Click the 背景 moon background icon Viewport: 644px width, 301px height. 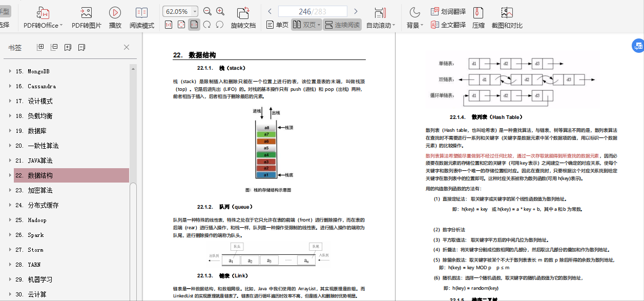point(414,12)
